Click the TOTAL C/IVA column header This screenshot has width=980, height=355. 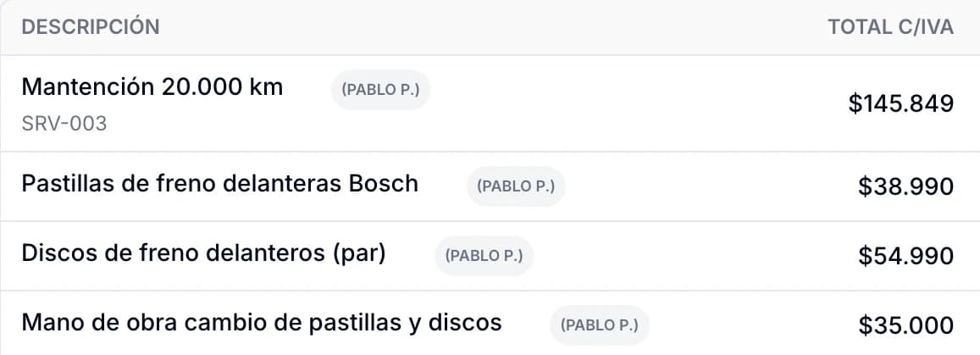(890, 27)
